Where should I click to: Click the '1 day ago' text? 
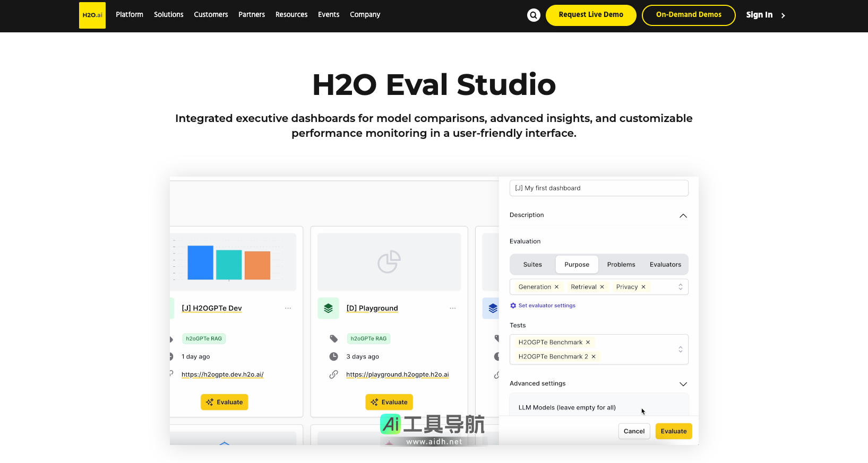point(196,356)
